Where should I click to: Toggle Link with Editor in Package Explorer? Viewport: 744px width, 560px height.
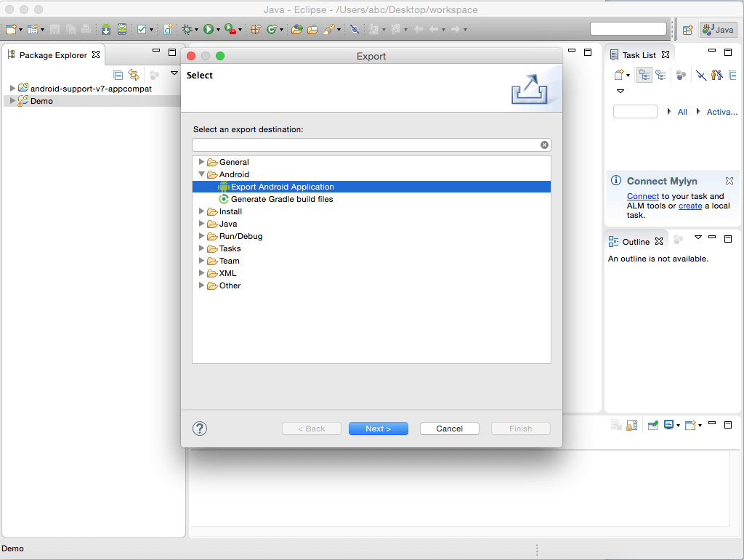point(134,75)
